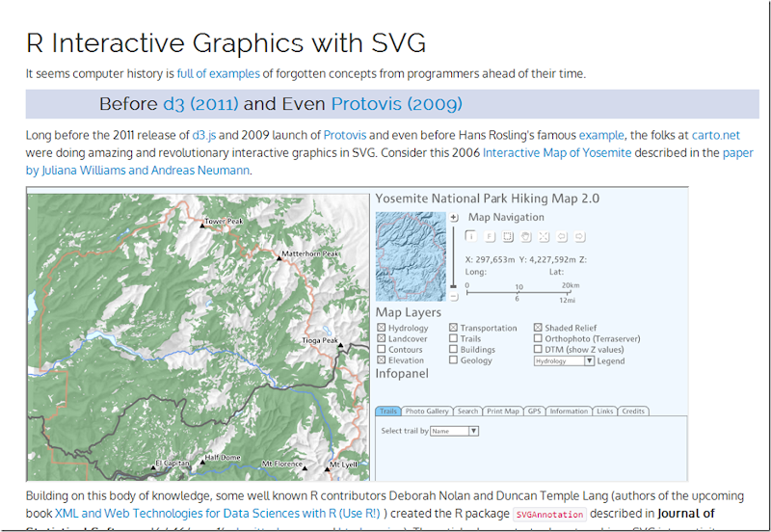Click Mt Lyell triangle marker
Screen dimensions: 771x532
coord(327,469)
